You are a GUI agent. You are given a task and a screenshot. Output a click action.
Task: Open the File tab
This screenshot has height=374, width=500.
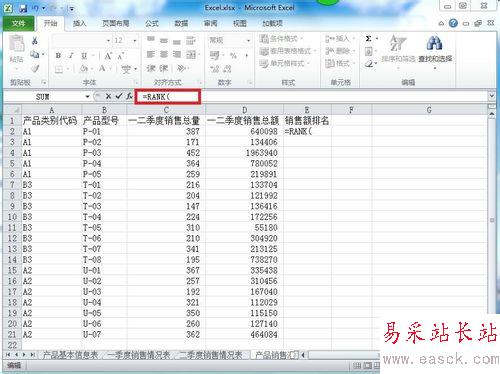[19, 23]
